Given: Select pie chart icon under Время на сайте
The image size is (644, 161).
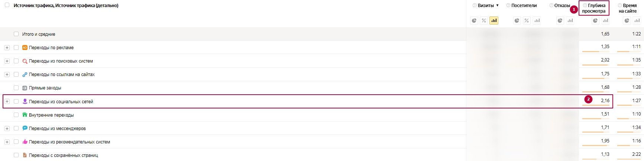Looking at the screenshot, I should point(627,20).
